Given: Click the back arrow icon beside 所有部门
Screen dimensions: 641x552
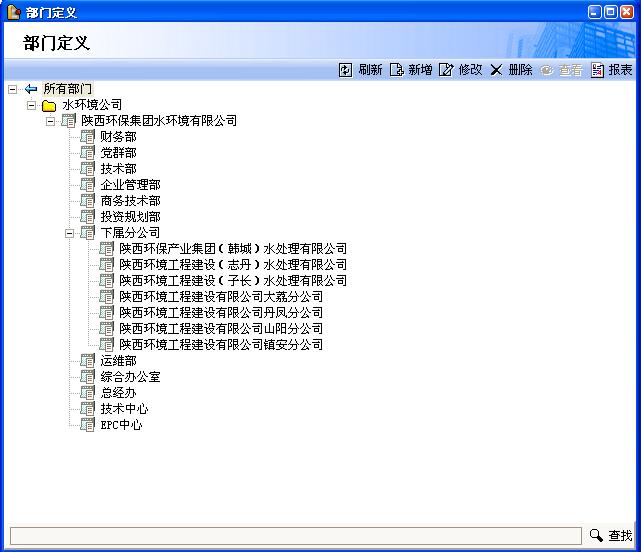Looking at the screenshot, I should coord(30,89).
